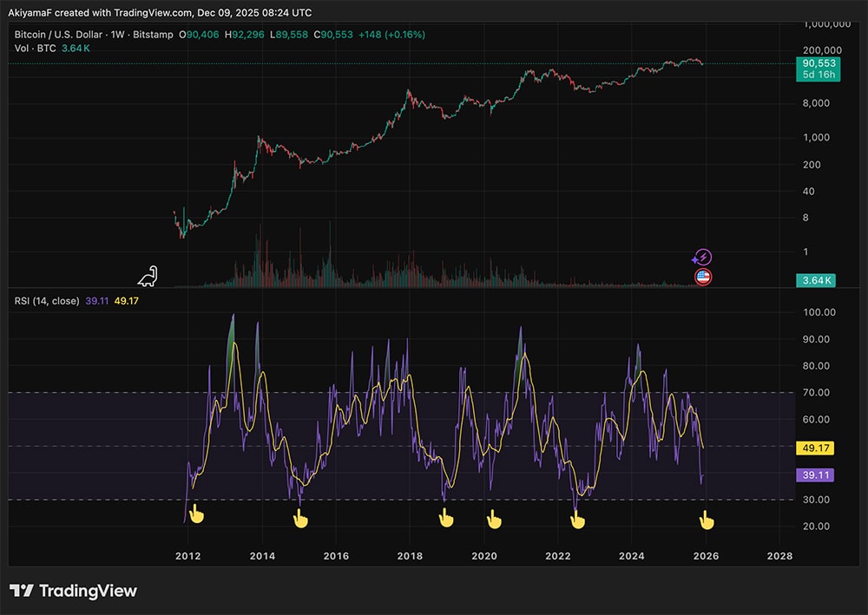This screenshot has width=868, height=615.
Task: Click the 3.64K volume label on right axis
Action: point(816,280)
